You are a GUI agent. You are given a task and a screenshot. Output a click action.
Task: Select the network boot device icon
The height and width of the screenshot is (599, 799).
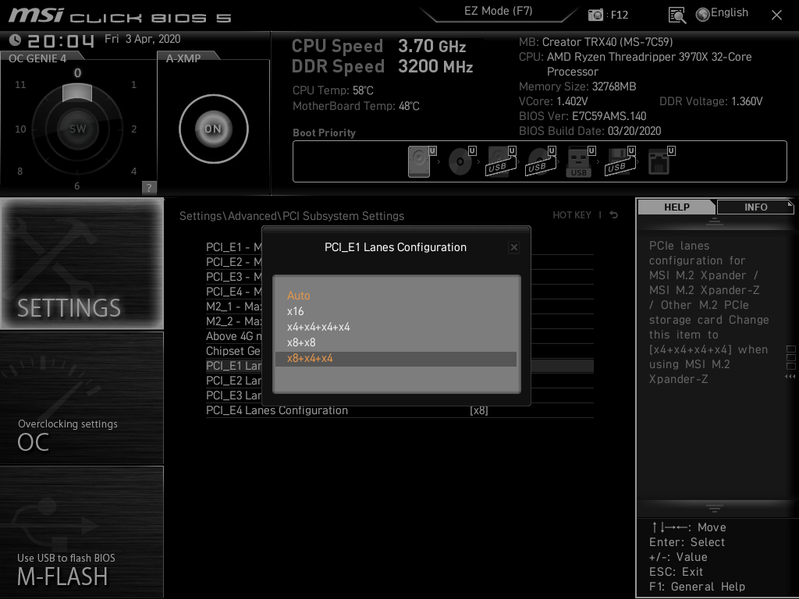point(661,161)
